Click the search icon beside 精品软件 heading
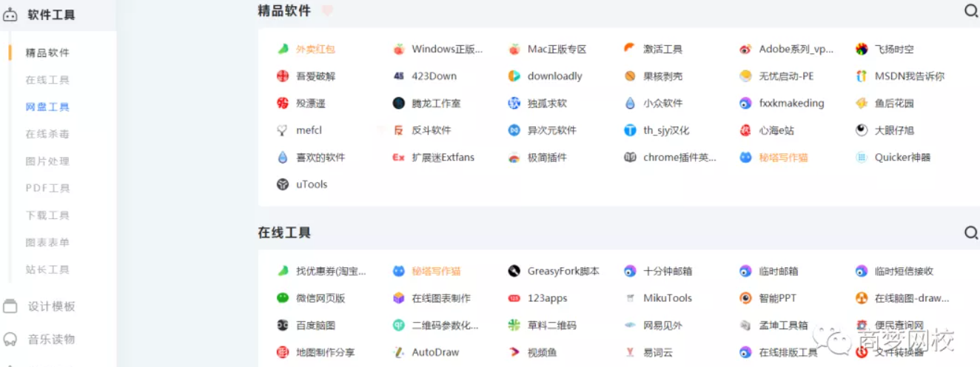This screenshot has width=980, height=367. click(x=971, y=10)
